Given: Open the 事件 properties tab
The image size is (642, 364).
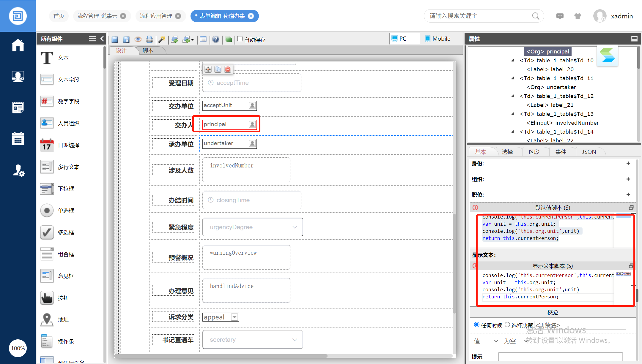Looking at the screenshot, I should click(x=561, y=152).
